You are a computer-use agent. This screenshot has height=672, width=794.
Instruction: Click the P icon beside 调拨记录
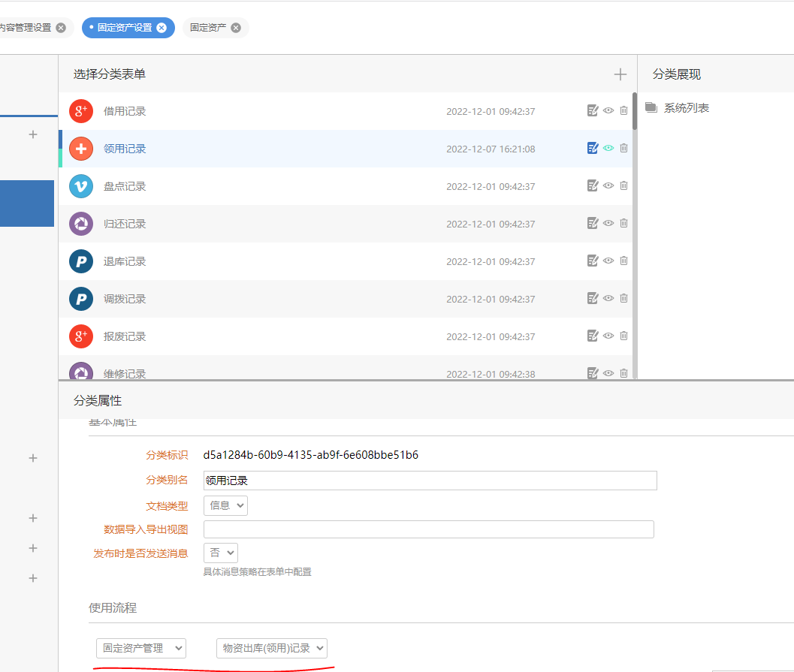80,298
